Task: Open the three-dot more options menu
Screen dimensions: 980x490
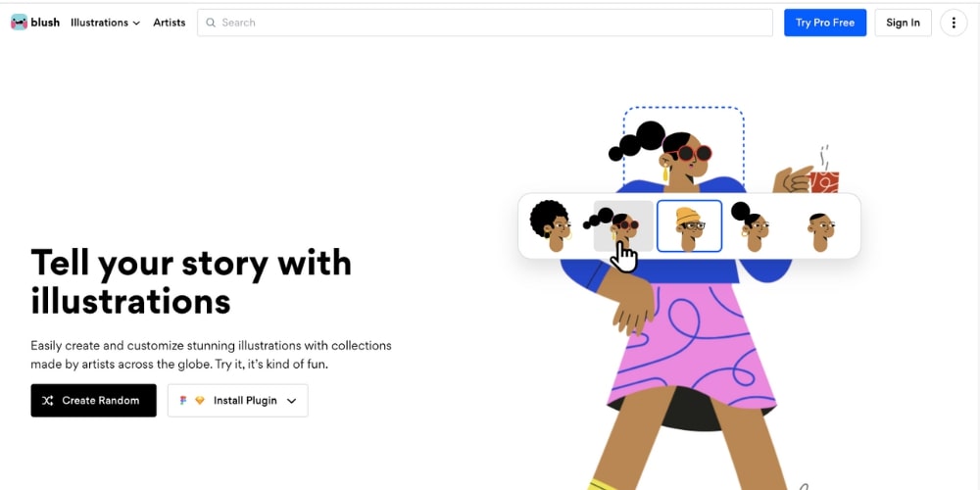Action: 954,23
